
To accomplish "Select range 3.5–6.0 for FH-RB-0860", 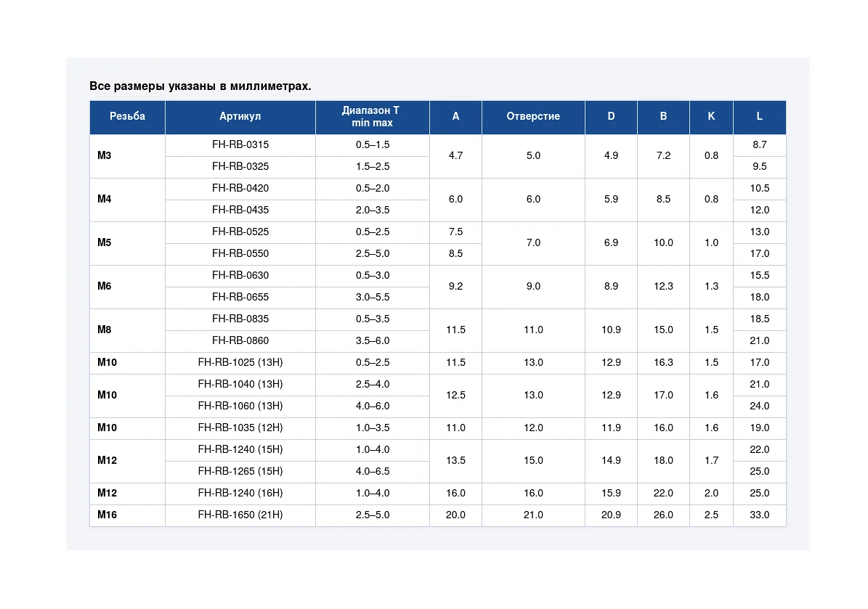I will click(373, 340).
